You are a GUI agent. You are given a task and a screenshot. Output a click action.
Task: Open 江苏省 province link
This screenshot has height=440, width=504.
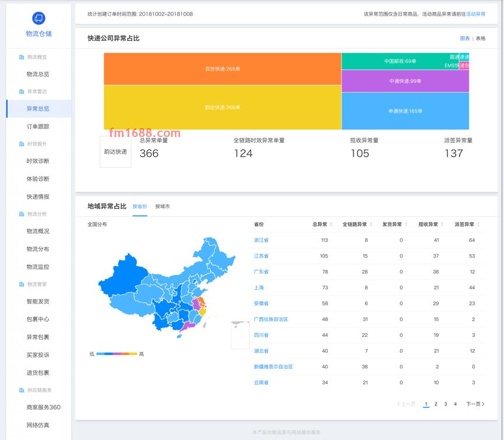point(261,256)
